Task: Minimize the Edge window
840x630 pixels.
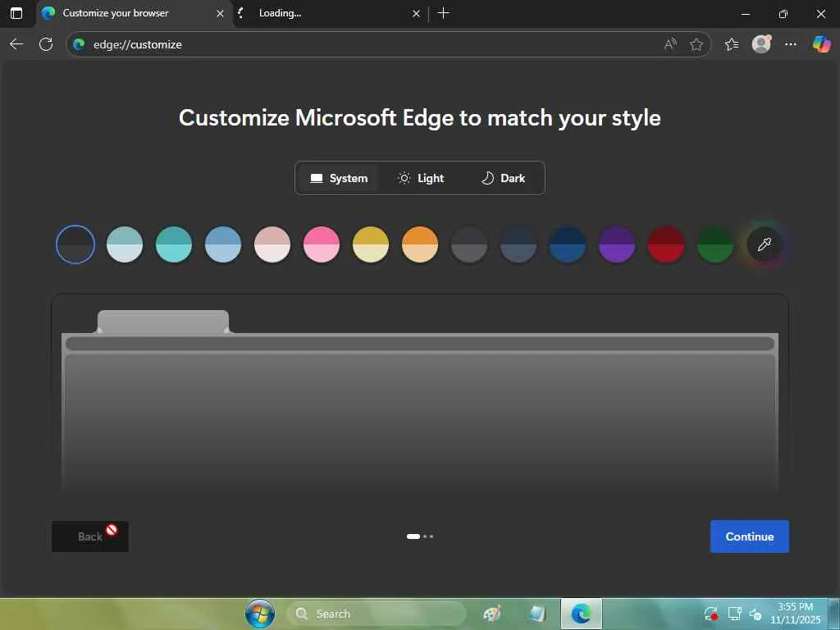Action: pos(745,13)
